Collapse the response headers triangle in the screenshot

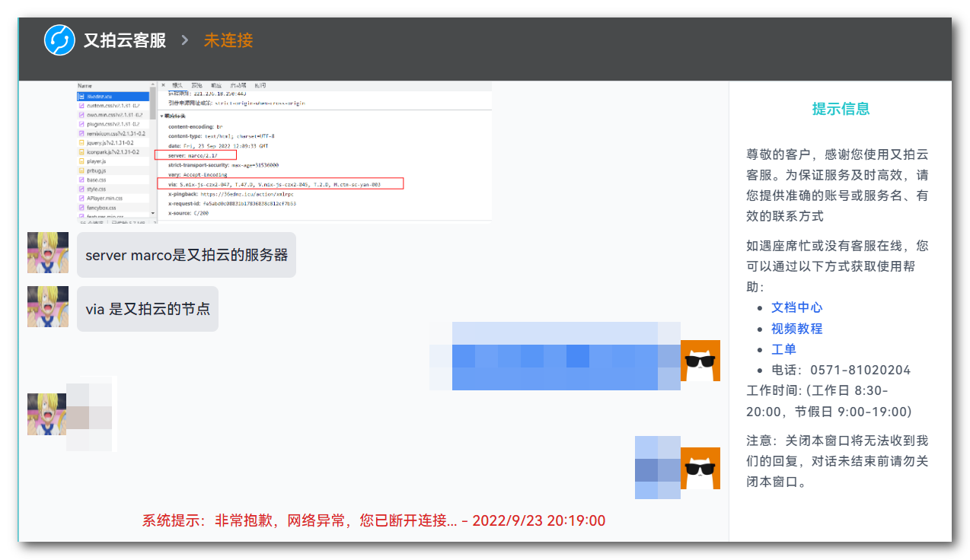[x=162, y=116]
